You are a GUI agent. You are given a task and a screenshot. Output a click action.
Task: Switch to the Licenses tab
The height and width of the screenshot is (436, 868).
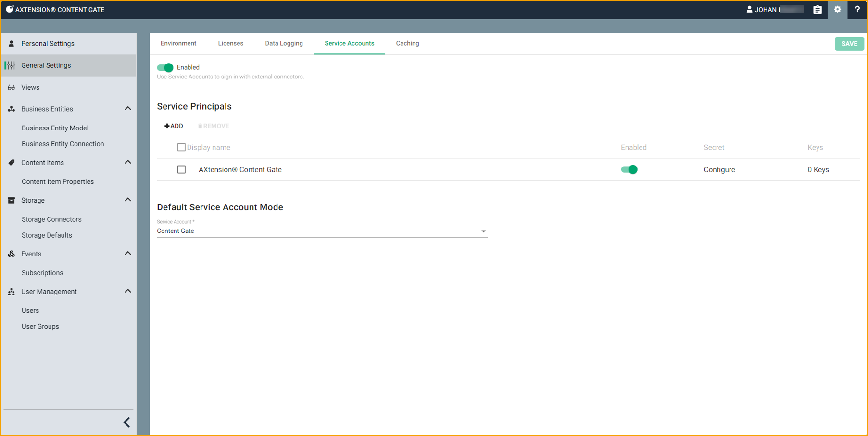pyautogui.click(x=231, y=43)
